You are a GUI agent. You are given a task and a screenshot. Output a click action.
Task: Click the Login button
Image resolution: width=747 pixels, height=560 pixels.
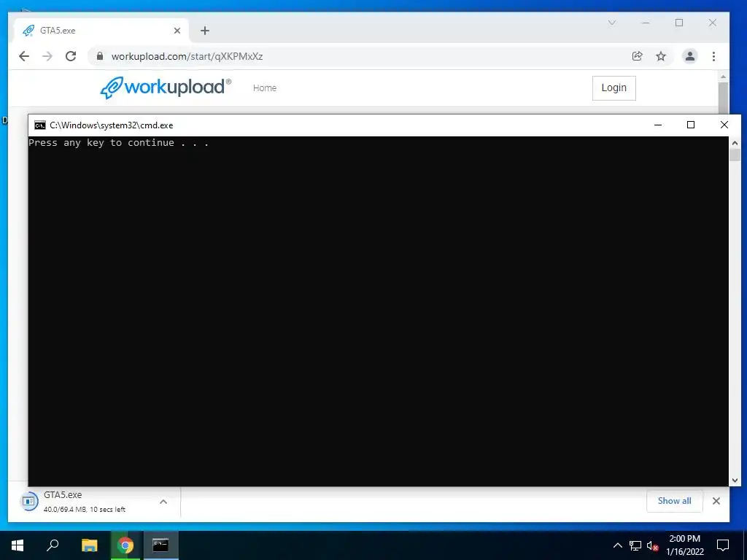614,87
